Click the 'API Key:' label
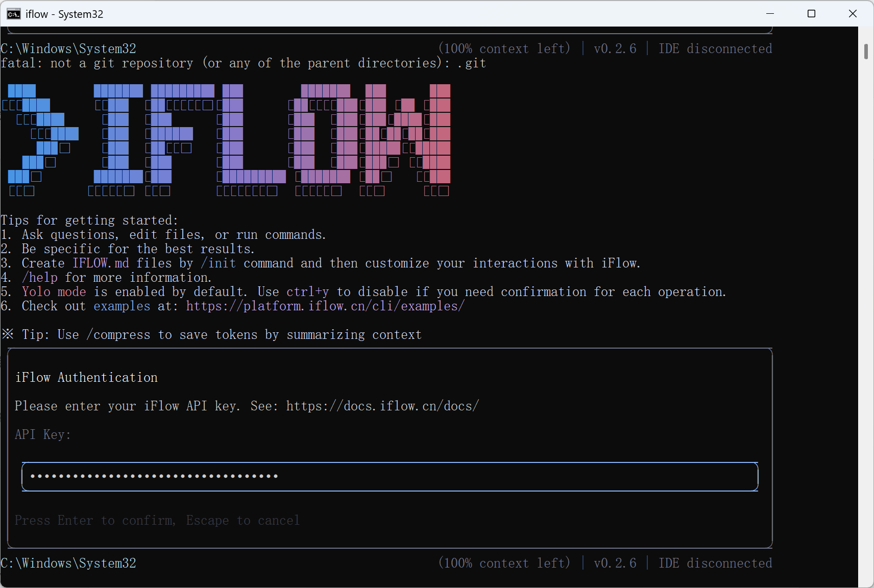Image resolution: width=874 pixels, height=588 pixels. point(43,435)
